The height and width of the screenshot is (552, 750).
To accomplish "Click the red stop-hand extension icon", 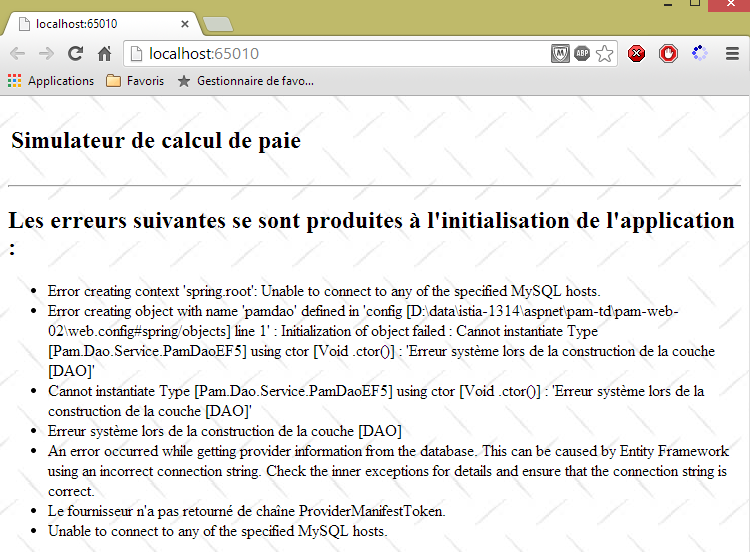I will click(x=668, y=54).
